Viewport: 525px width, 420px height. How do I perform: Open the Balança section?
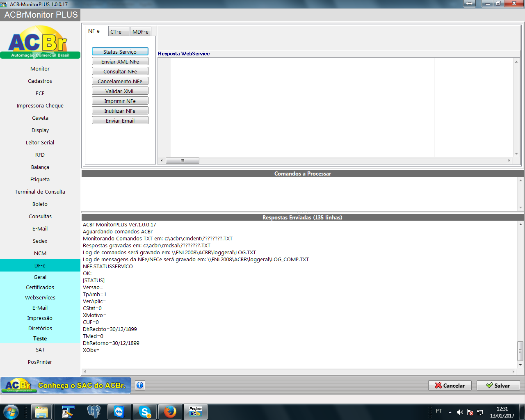point(40,167)
